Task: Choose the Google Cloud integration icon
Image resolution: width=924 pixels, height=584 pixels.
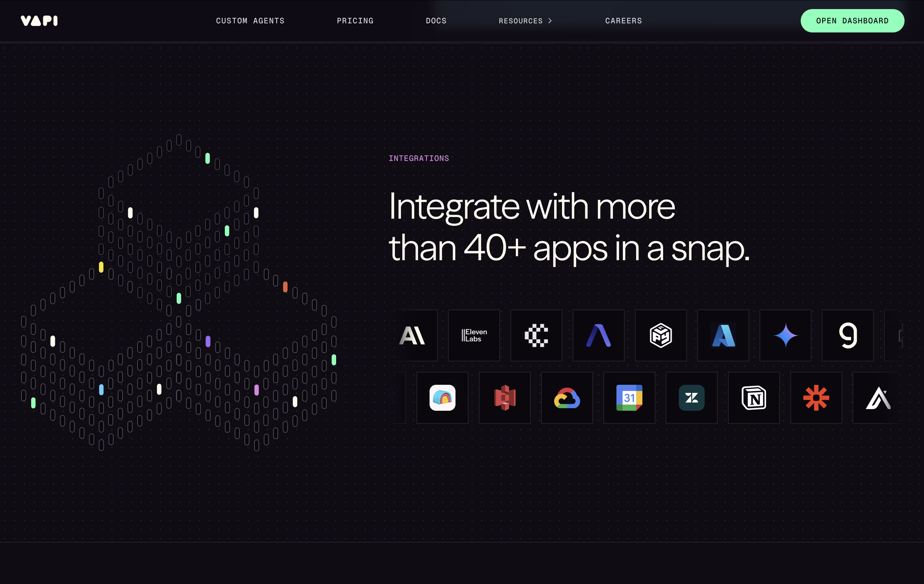Action: coord(567,397)
